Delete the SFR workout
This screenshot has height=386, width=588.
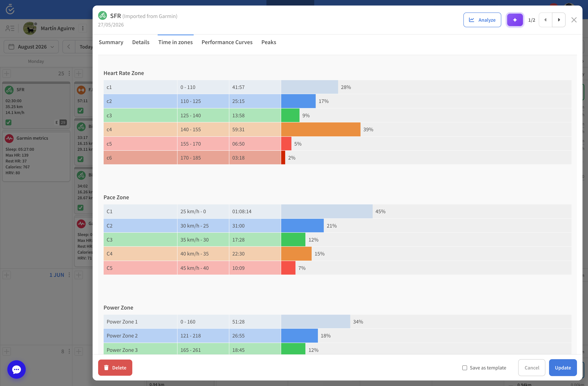(x=115, y=368)
